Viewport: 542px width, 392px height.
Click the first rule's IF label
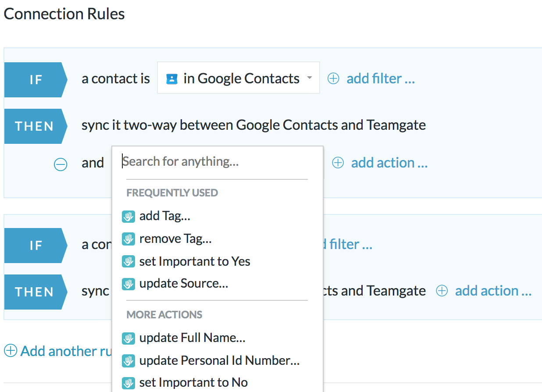[36, 79]
